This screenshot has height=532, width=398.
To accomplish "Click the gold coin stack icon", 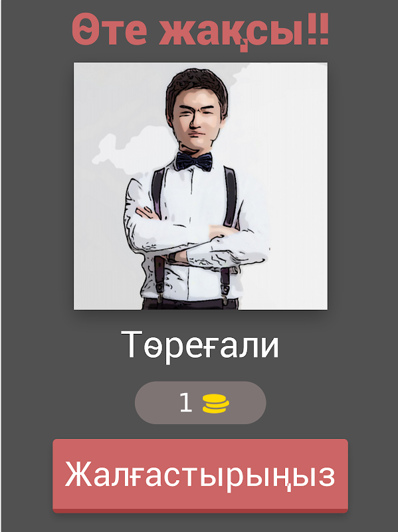I will (x=216, y=404).
